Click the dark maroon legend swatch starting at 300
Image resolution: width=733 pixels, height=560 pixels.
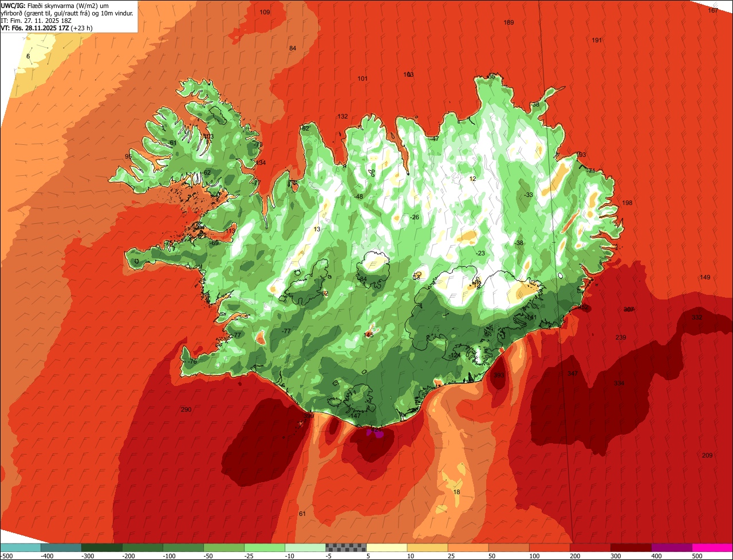click(x=630, y=547)
